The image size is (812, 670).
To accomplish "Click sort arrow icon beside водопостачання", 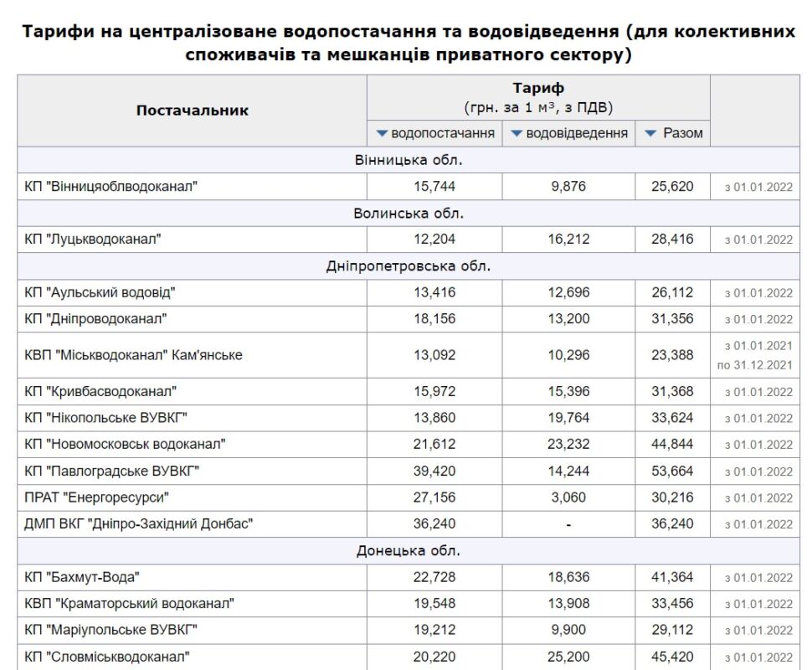I will [382, 133].
